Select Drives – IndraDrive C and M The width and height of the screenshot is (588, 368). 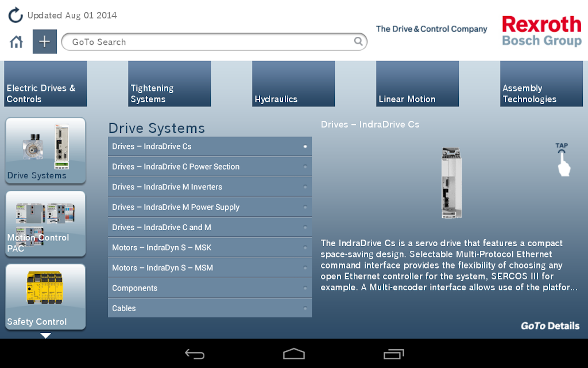(x=210, y=228)
